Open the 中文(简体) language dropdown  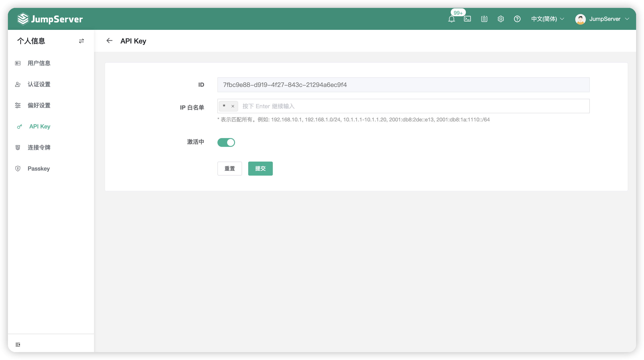point(548,19)
